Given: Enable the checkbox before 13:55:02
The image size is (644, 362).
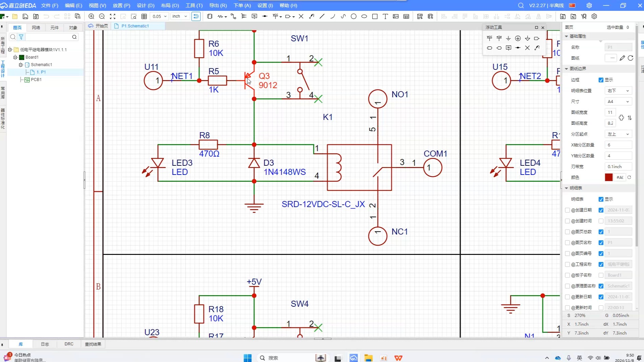Looking at the screenshot, I should point(601,221).
